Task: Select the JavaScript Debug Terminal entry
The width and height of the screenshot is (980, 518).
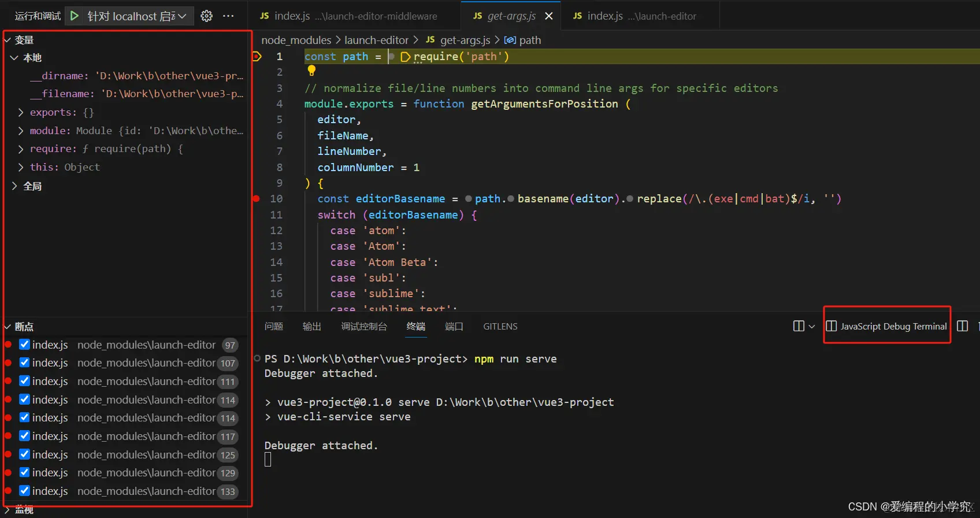Action: (x=887, y=326)
